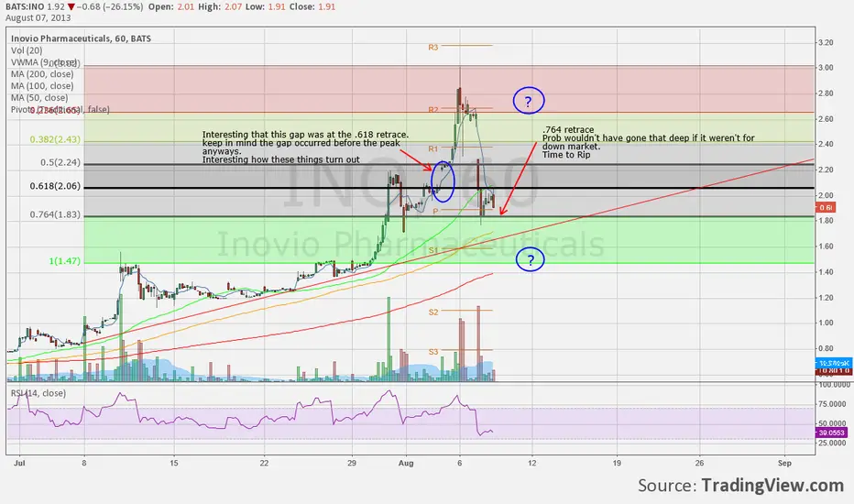Screen dimensions: 854x504
Task: Click the MA (100, close) indicator legend
Action: 42,86
